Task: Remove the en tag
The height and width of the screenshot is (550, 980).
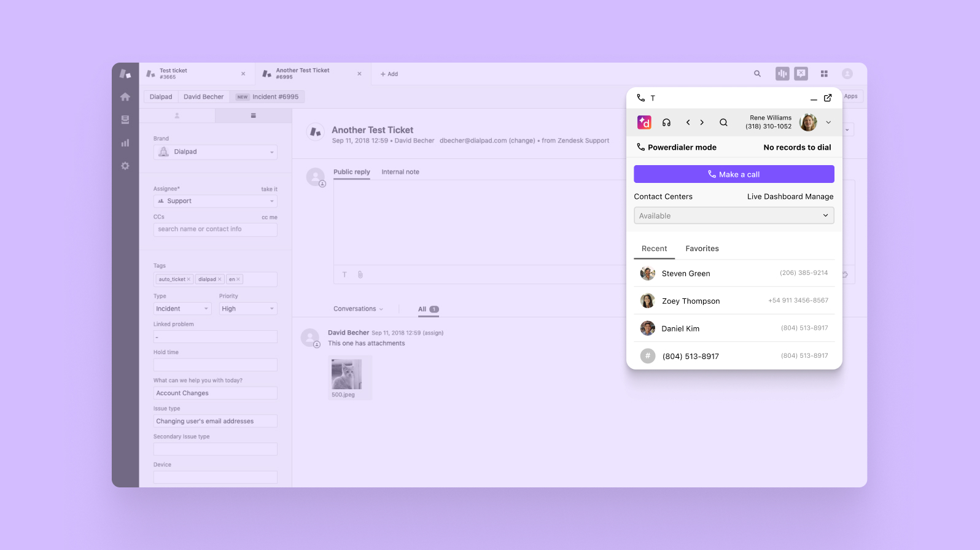Action: [x=238, y=279]
